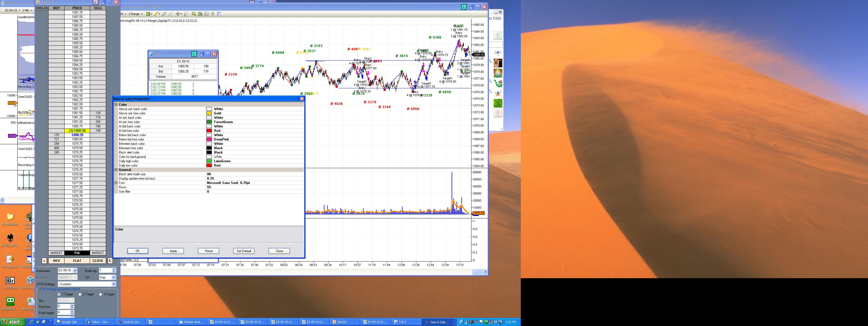Open the chart trader icon in toolbar

pyautogui.click(x=194, y=14)
